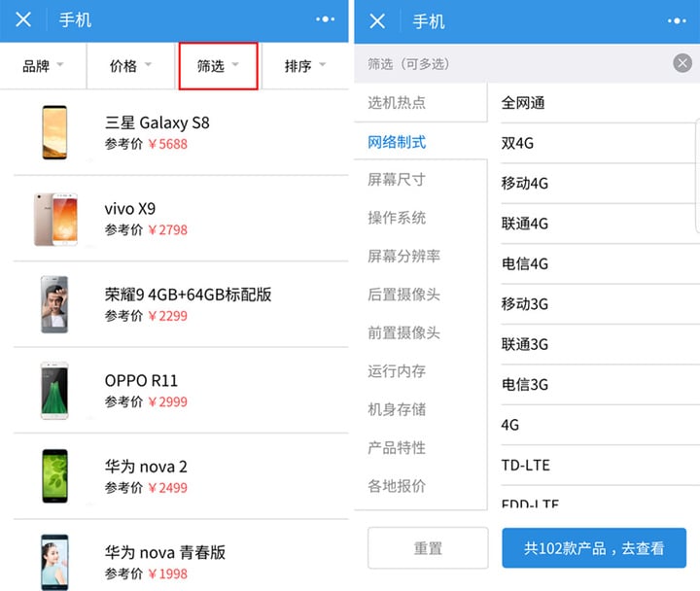This screenshot has width=700, height=591.
Task: Tap the 荣耀9 phone image
Action: [54, 304]
